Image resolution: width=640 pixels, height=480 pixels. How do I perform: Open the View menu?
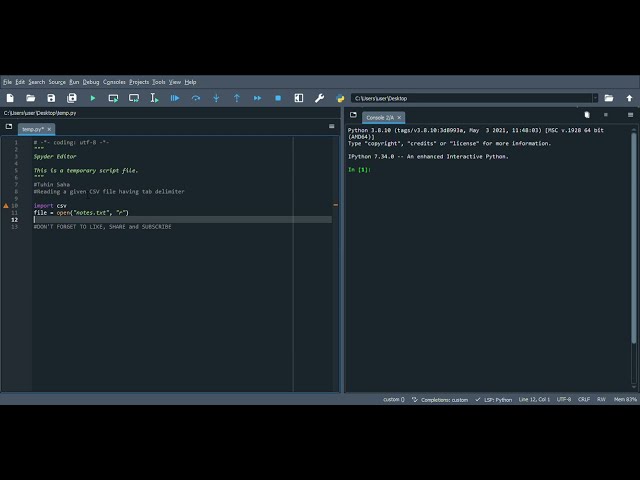[175, 82]
